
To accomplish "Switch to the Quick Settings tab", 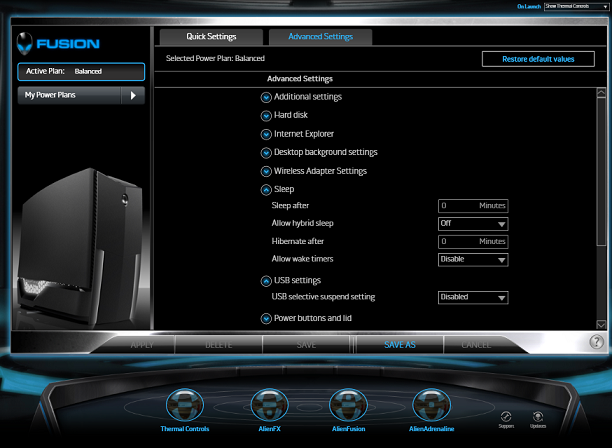I will 211,37.
